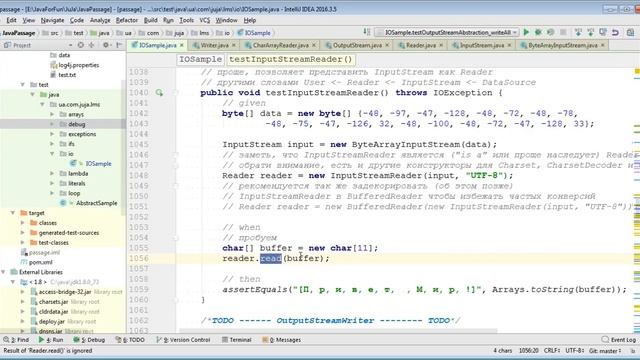Screen dimensions: 640x360
Task: Close the IOSample.java tab
Action: [182, 45]
